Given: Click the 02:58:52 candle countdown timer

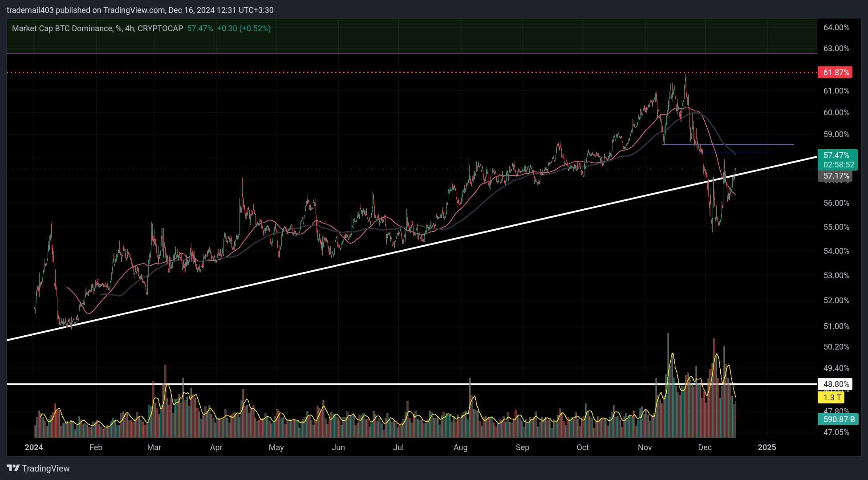Looking at the screenshot, I should tap(838, 165).
